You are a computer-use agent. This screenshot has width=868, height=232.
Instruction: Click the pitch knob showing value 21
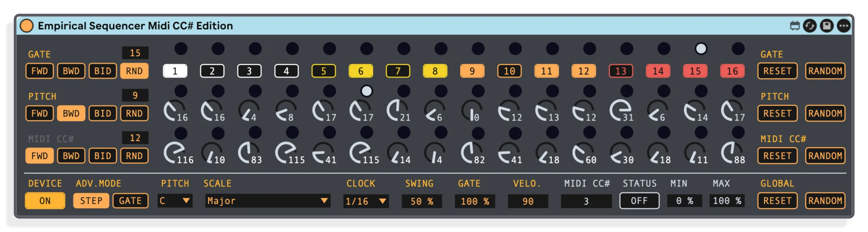tap(398, 110)
